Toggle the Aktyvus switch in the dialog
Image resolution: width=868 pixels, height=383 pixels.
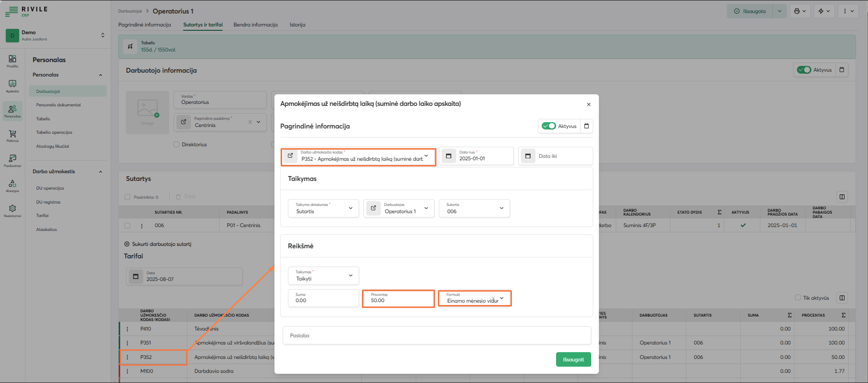(549, 126)
